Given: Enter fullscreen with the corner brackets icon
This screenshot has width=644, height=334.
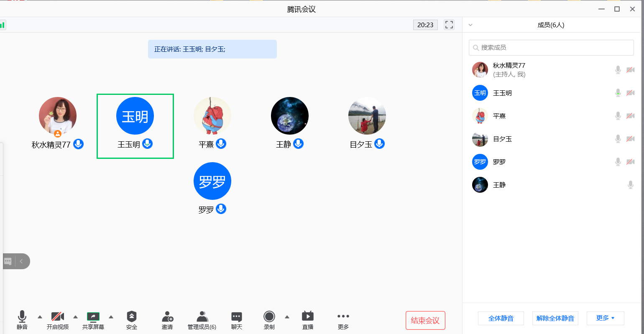Looking at the screenshot, I should coord(449,25).
